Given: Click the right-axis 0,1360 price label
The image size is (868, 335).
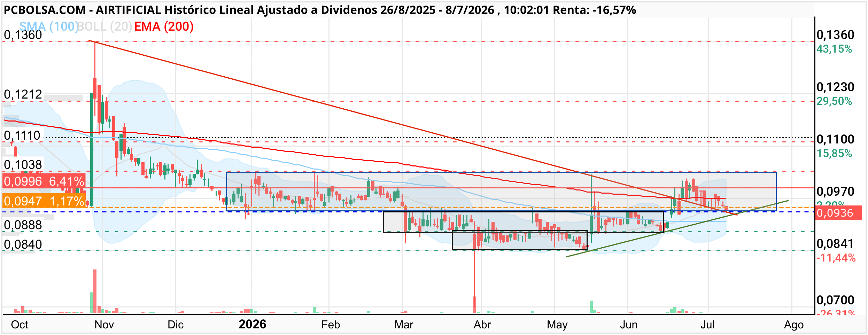Looking at the screenshot, I should [835, 35].
